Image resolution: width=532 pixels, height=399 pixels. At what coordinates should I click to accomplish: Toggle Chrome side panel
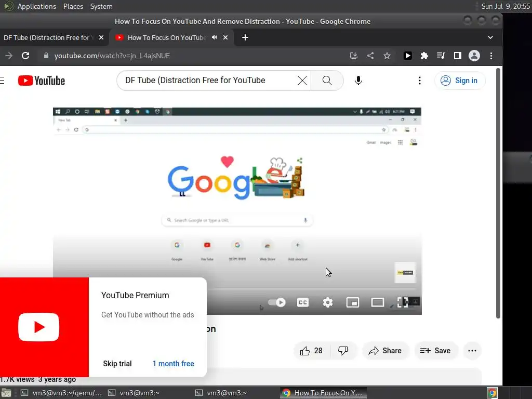click(x=457, y=56)
